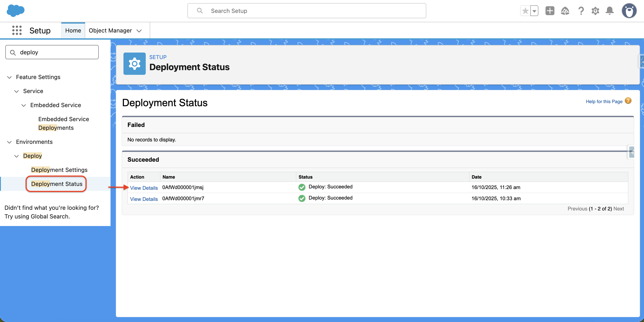Image resolution: width=644 pixels, height=322 pixels.
Task: Open the Setup gear menu icon
Action: coord(595,11)
